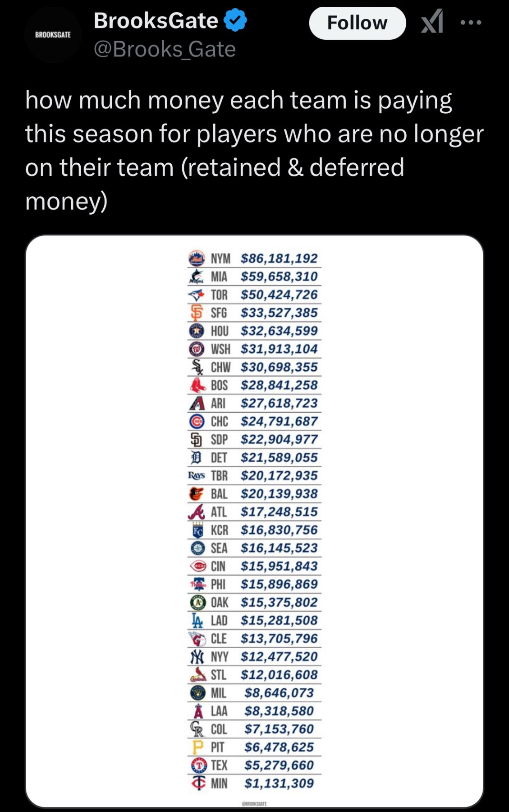Click the Houston Astros logo
The width and height of the screenshot is (509, 812).
tap(197, 331)
